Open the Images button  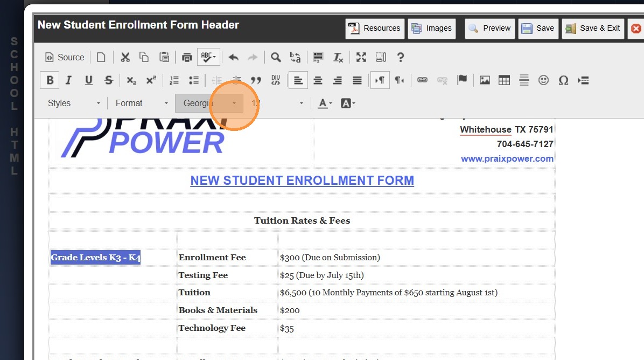(x=432, y=29)
